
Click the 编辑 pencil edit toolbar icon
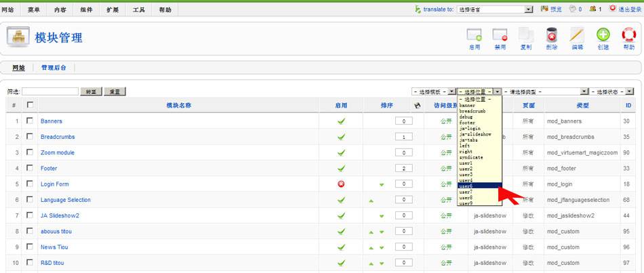577,35
